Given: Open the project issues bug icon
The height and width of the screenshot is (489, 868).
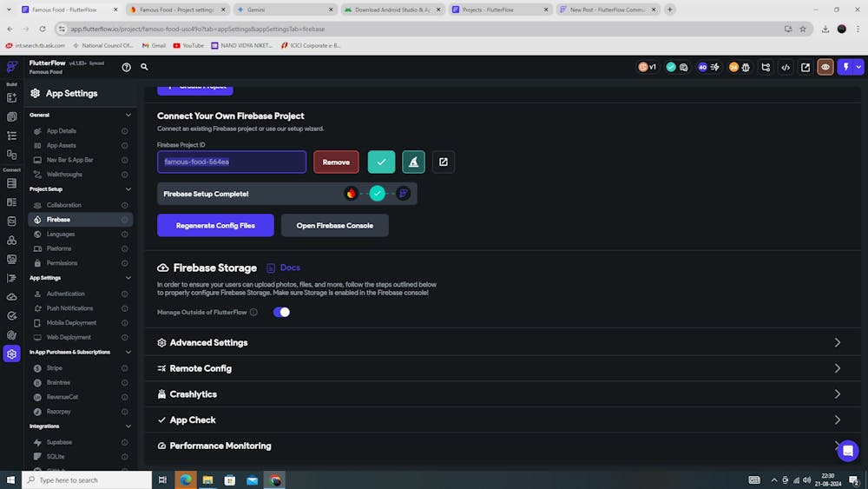Looking at the screenshot, I should [x=746, y=67].
